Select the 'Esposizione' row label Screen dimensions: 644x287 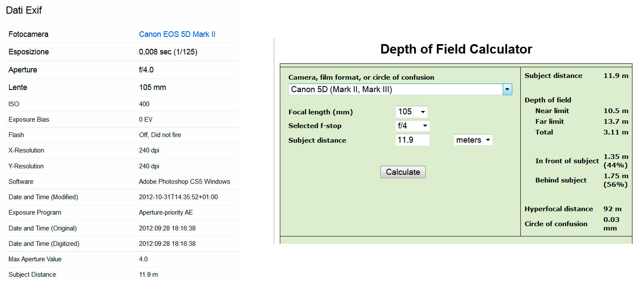pos(29,52)
